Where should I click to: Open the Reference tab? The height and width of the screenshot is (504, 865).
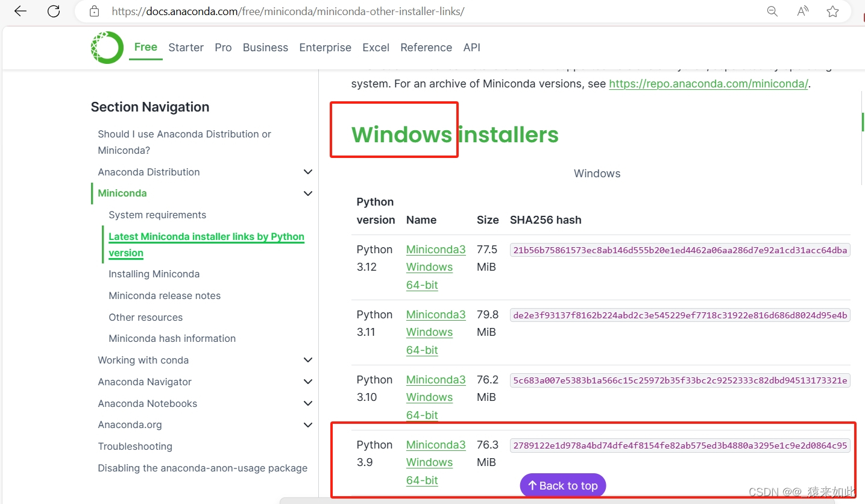pos(426,48)
